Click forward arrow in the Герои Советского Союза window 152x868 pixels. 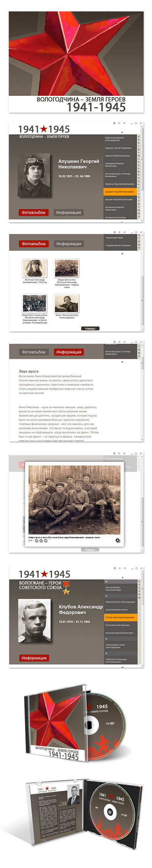click(124, 568)
